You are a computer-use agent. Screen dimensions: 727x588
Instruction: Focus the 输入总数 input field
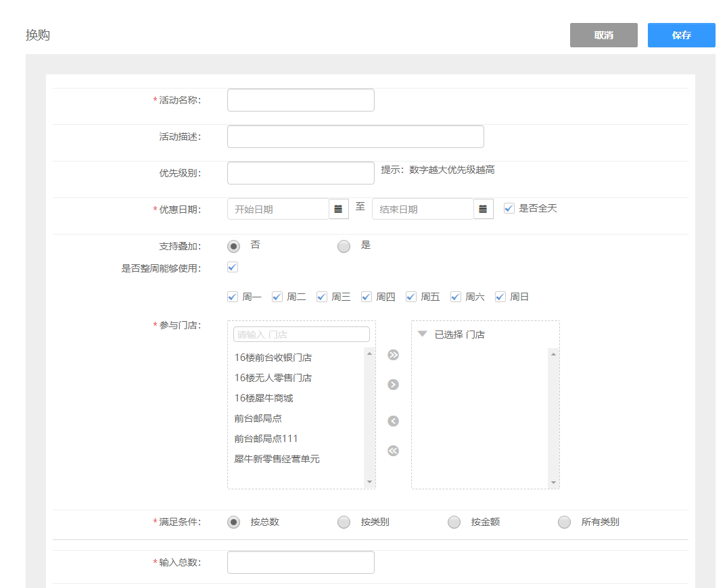pyautogui.click(x=301, y=562)
